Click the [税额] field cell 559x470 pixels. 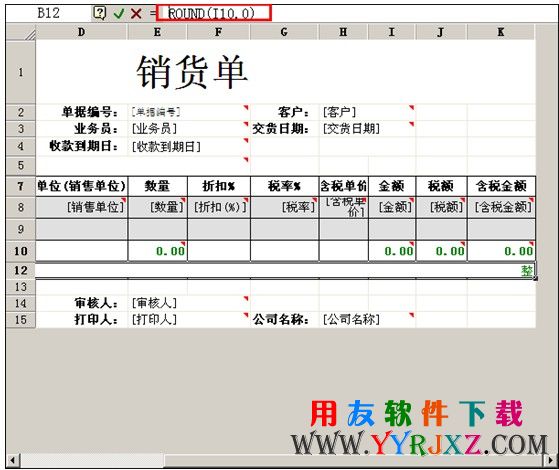[441, 207]
